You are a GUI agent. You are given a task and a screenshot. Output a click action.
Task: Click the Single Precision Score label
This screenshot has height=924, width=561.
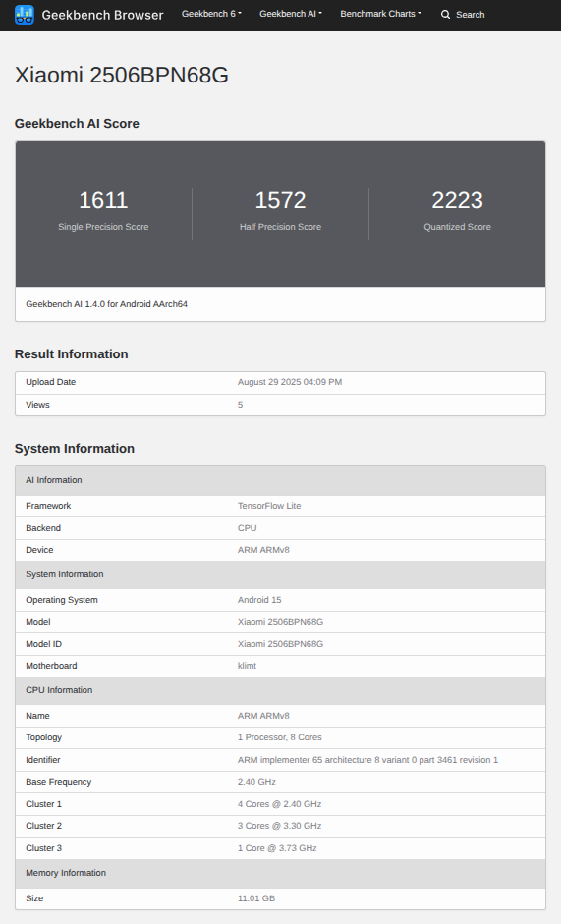point(103,227)
